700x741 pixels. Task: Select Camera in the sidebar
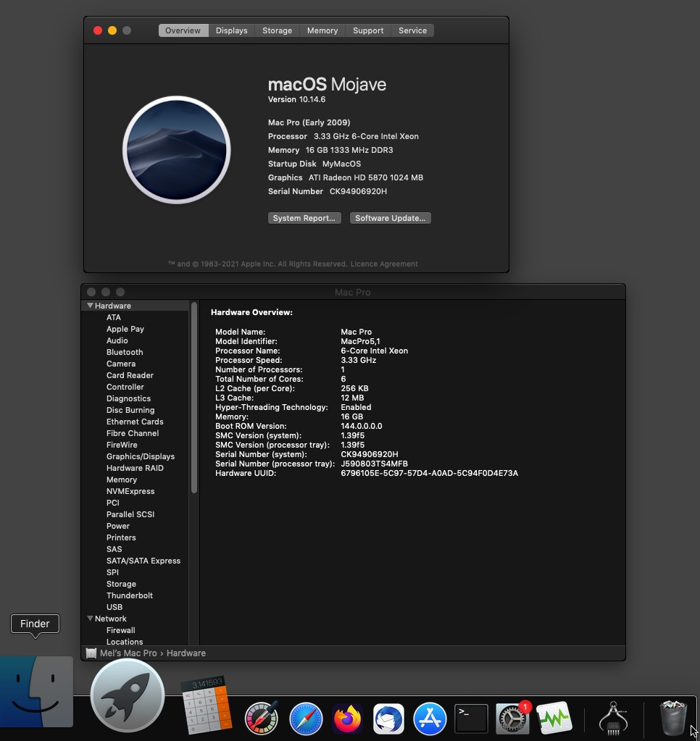click(121, 364)
